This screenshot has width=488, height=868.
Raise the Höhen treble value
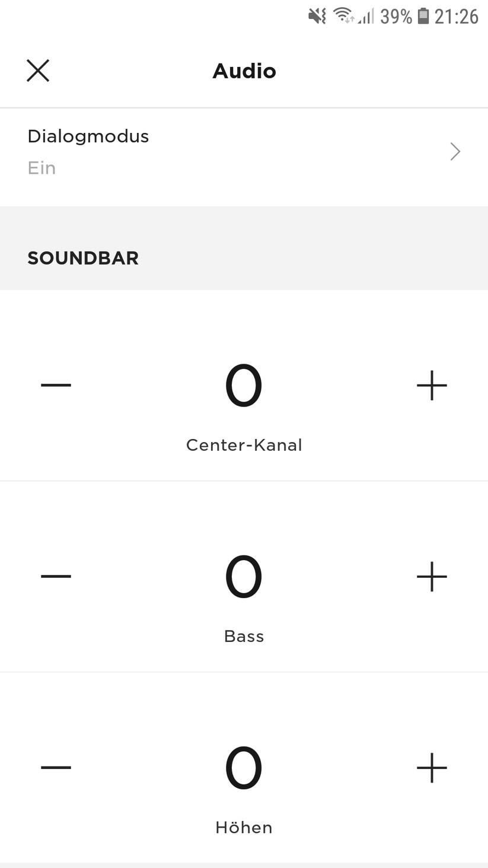432,767
